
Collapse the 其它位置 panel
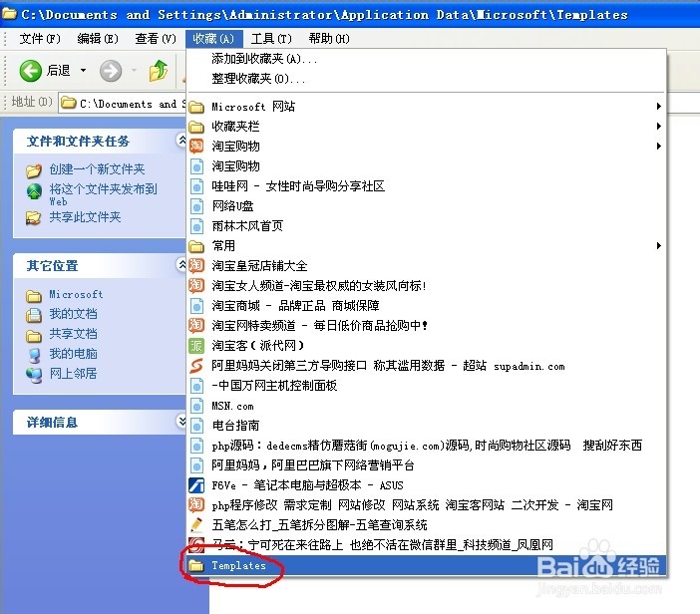tap(180, 265)
